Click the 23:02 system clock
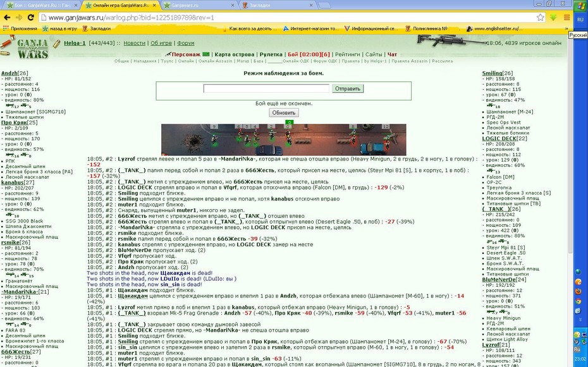This screenshot has height=367, width=588. pos(580,359)
